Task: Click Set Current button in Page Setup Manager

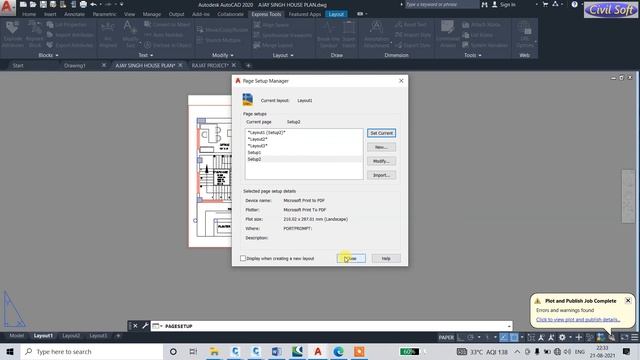Action: pyautogui.click(x=381, y=133)
